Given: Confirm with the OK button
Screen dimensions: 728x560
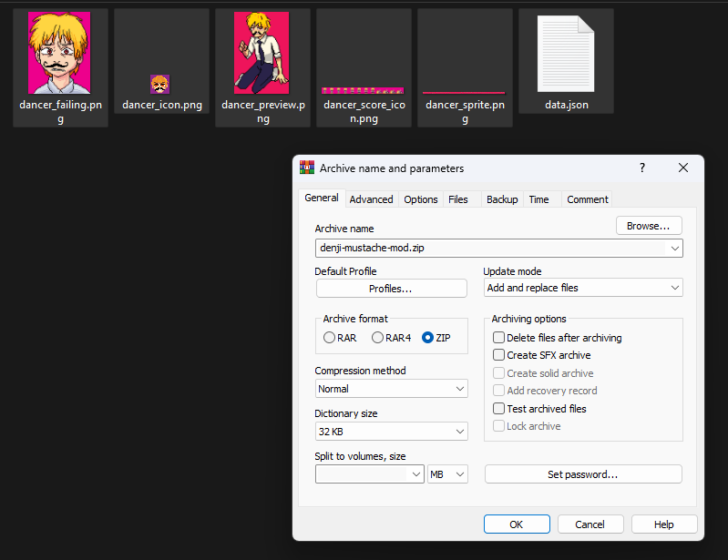Looking at the screenshot, I should coord(517,524).
